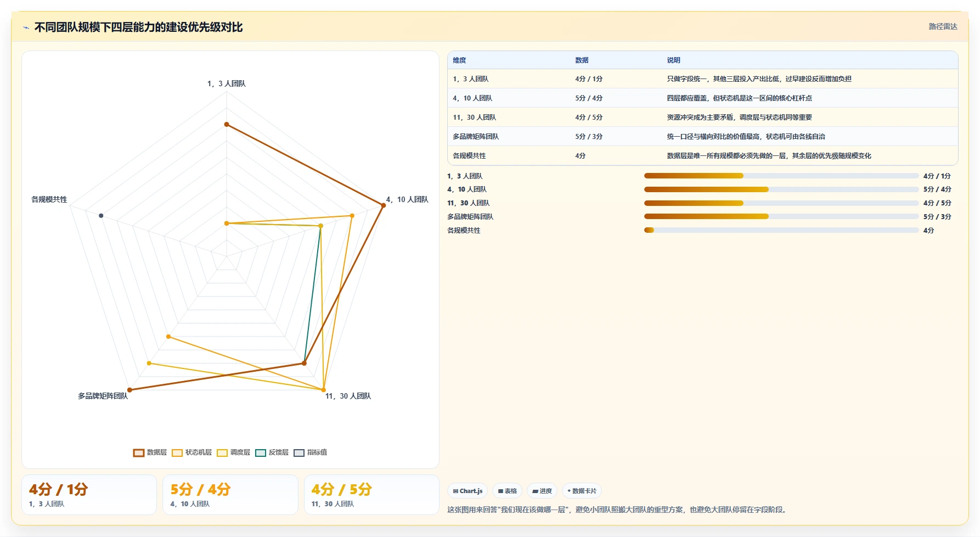
Task: Click the Chart.js chip
Action: coord(468,491)
